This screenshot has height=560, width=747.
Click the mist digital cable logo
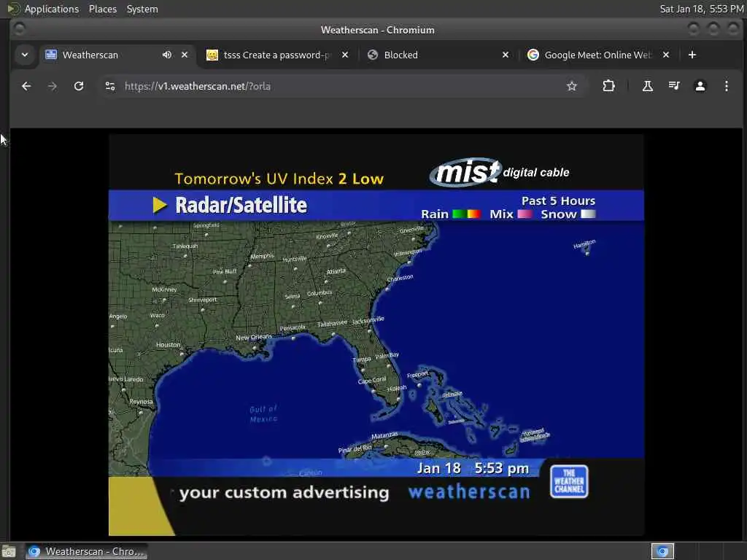(x=499, y=172)
